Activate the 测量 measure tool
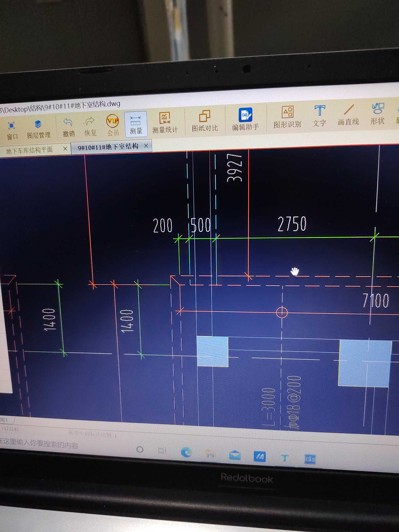Image resolution: width=399 pixels, height=532 pixels. point(136,124)
